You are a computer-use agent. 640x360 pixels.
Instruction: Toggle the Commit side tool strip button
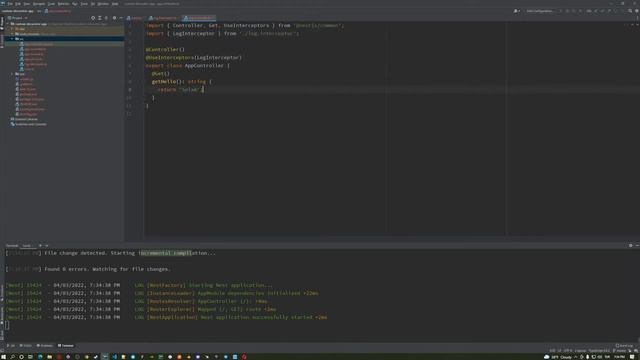pyautogui.click(x=2, y=41)
